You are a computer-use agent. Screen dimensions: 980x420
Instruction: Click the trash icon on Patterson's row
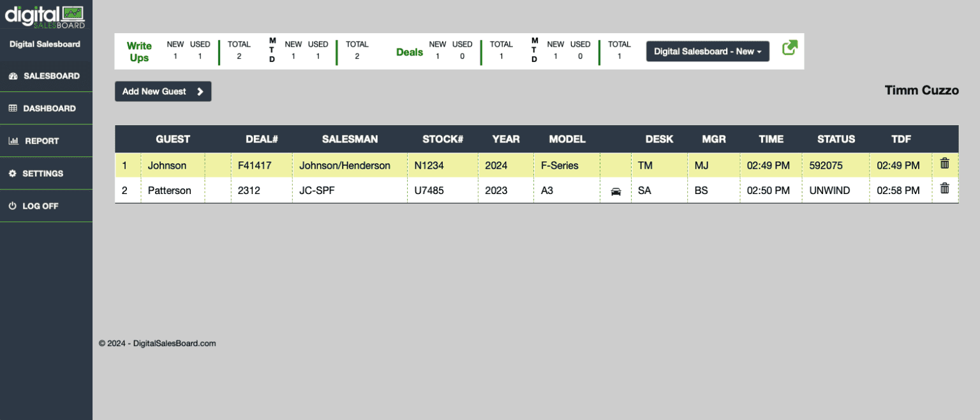[945, 188]
